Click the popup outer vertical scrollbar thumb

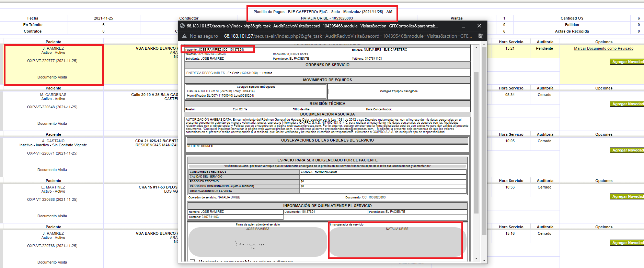(x=484, y=141)
